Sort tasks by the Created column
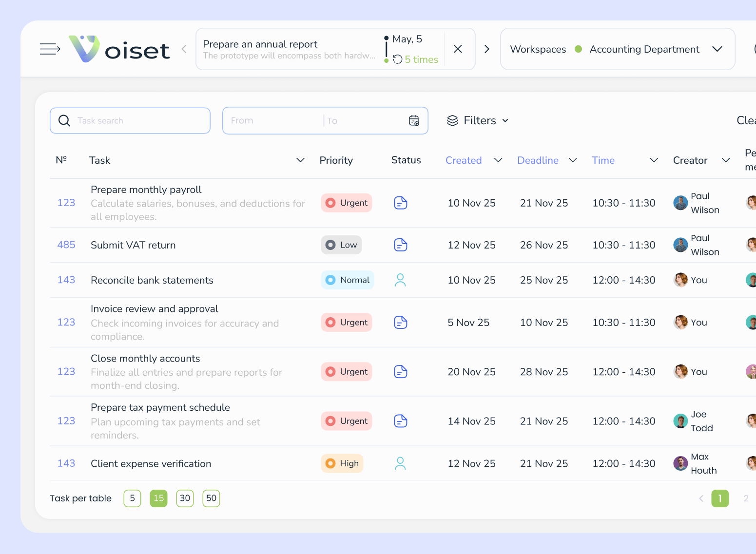 pyautogui.click(x=464, y=160)
